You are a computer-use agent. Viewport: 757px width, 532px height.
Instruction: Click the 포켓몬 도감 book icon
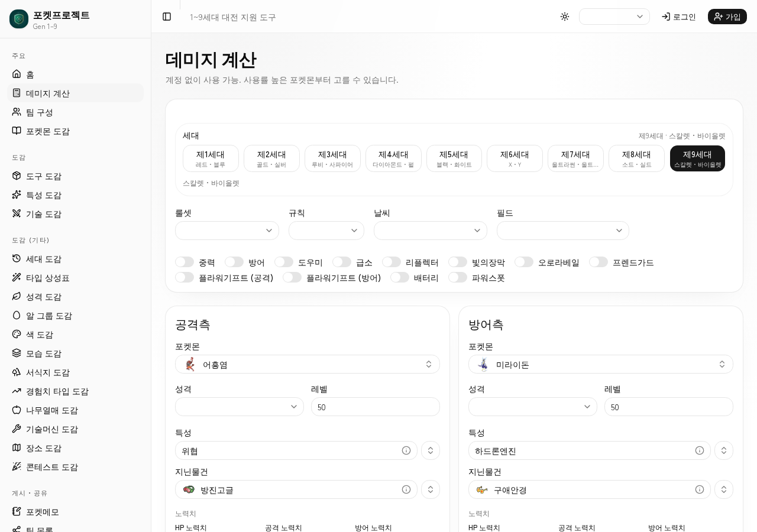pyautogui.click(x=17, y=131)
